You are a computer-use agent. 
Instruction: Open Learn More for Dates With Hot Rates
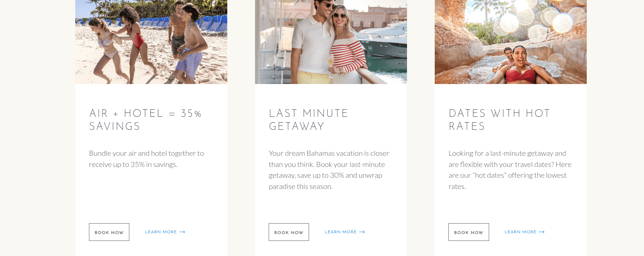pyautogui.click(x=520, y=232)
